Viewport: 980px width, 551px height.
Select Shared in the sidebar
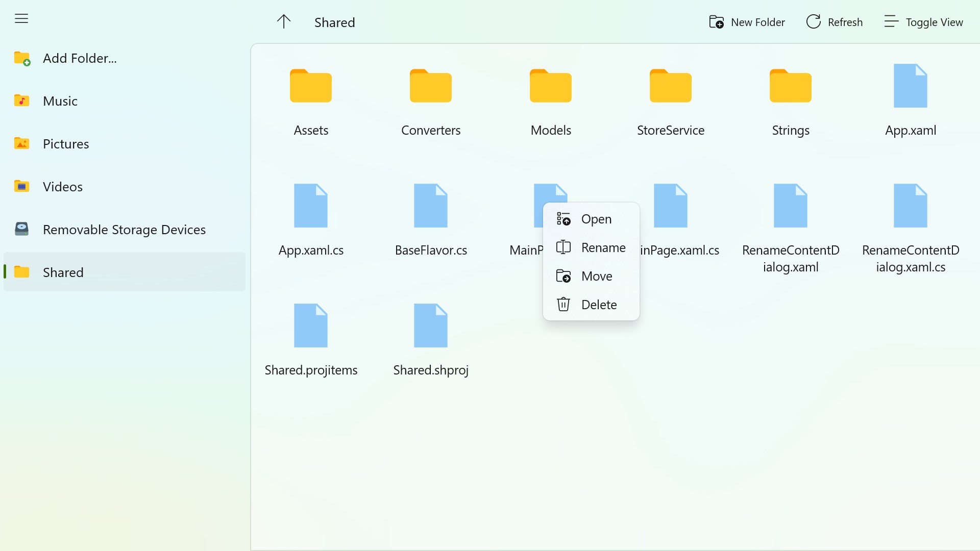pyautogui.click(x=125, y=272)
